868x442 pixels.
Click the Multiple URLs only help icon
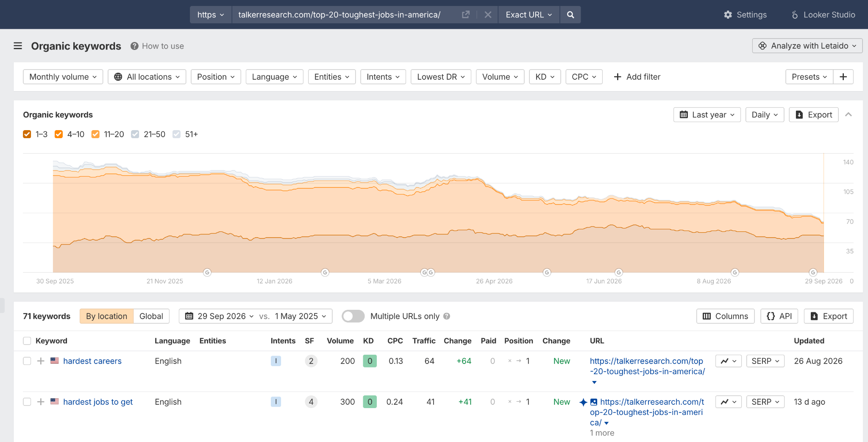tap(447, 316)
